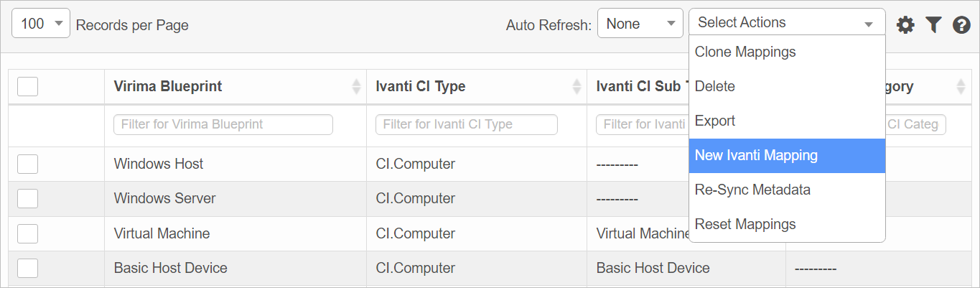Open the settings gear icon
The width and height of the screenshot is (980, 288).
906,25
